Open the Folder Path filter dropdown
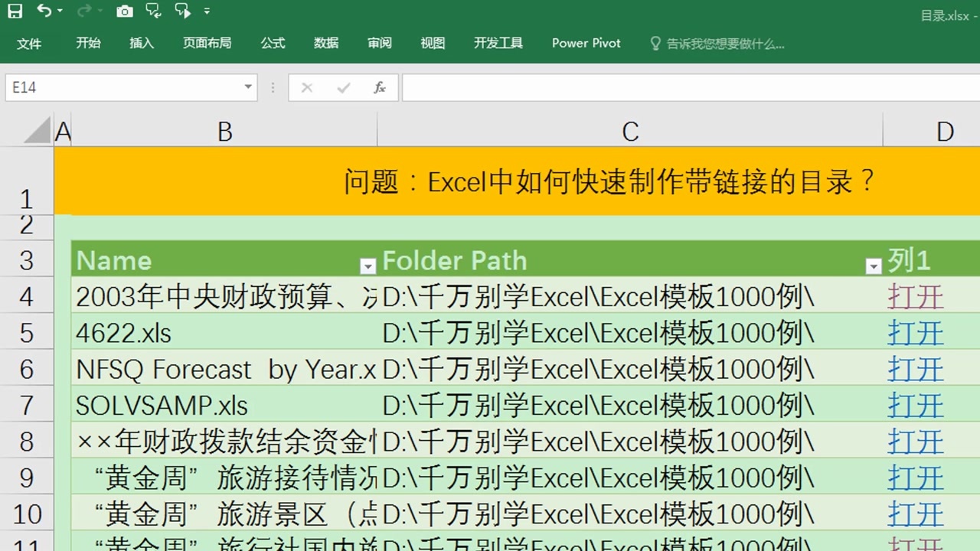 [x=874, y=266]
